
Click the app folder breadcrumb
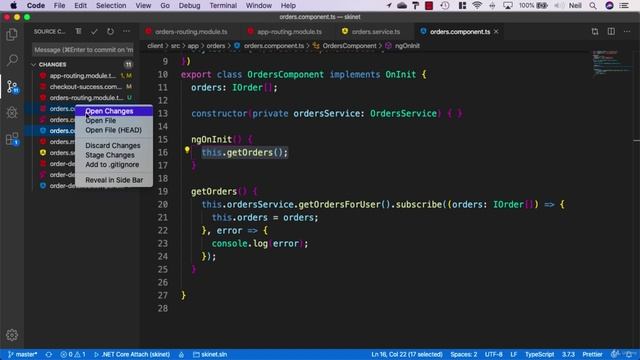tap(193, 46)
